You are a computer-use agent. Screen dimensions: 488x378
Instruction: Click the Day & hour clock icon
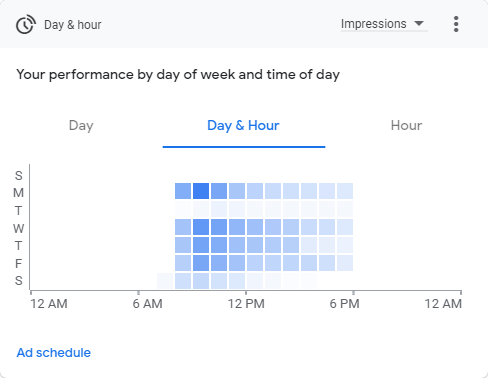click(26, 24)
